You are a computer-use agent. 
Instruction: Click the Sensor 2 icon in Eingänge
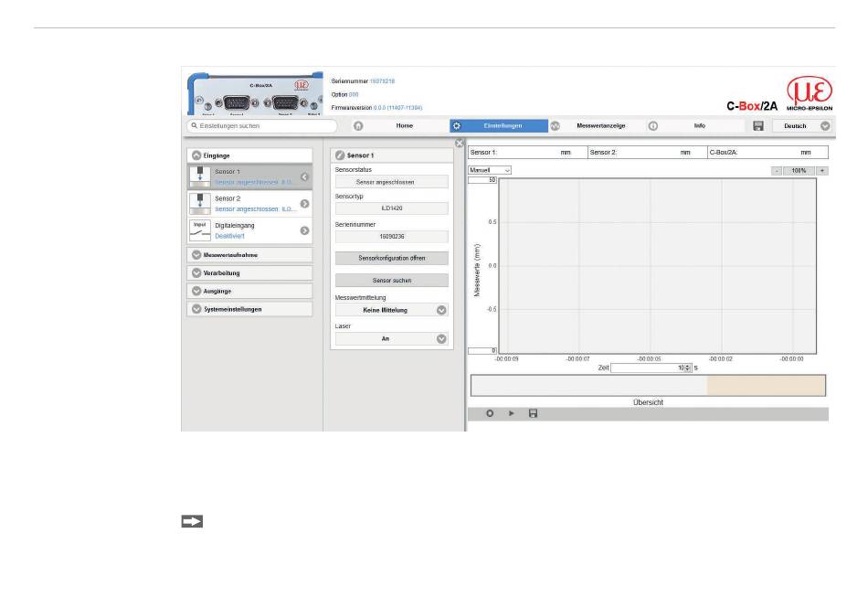click(x=200, y=202)
